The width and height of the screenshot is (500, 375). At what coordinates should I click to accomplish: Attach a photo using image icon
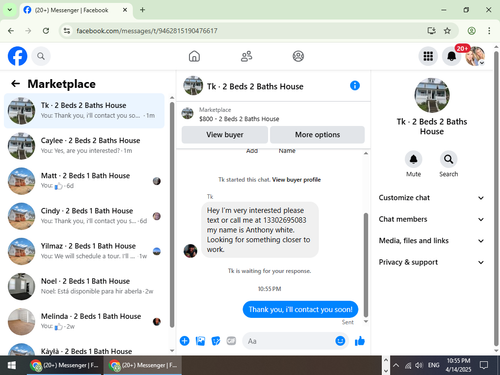click(200, 341)
